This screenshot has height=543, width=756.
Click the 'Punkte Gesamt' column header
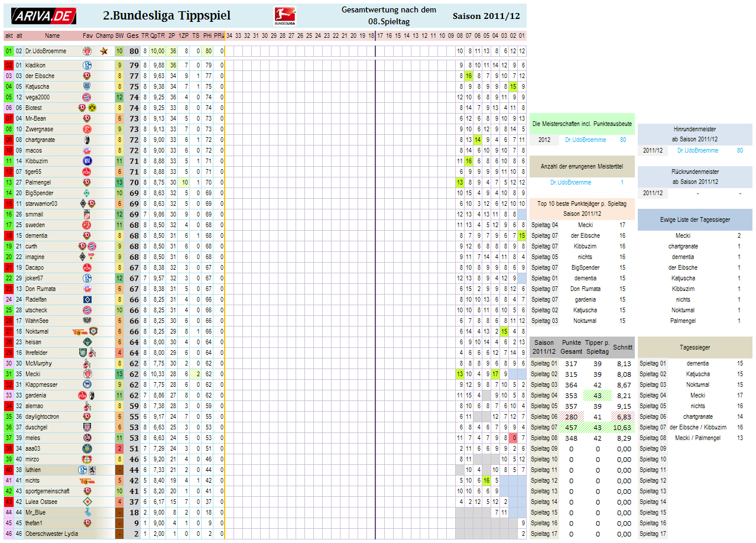571,348
